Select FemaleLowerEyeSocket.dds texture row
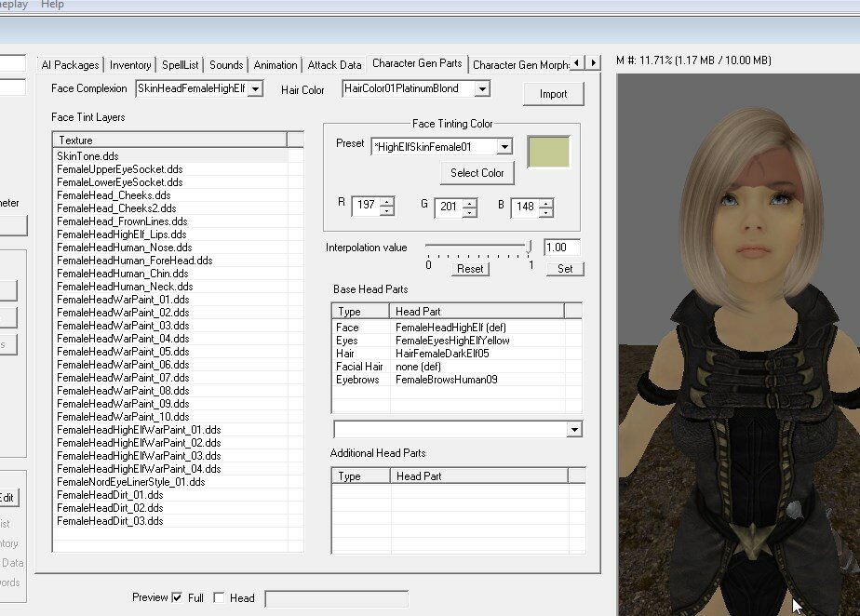 170,182
